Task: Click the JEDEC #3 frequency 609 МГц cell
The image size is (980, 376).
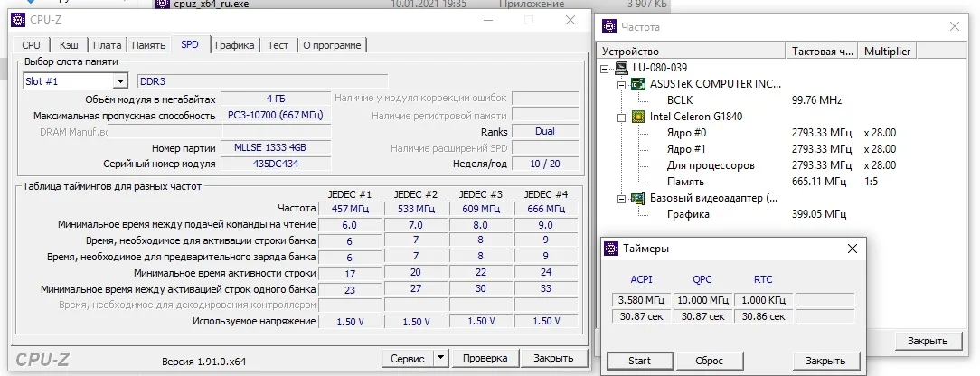Action: point(481,209)
